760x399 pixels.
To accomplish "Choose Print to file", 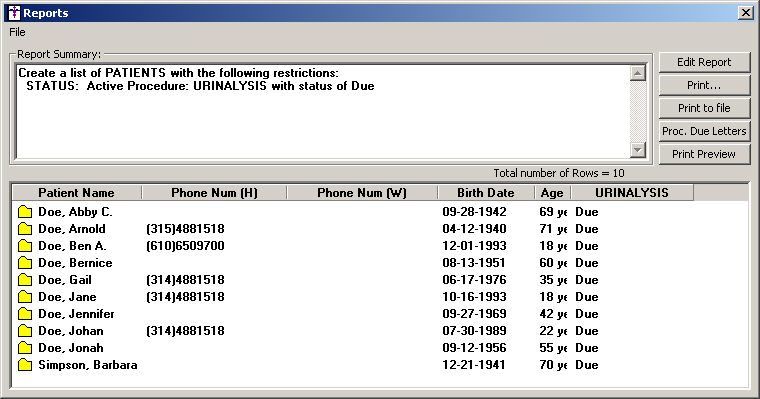I will point(704,108).
